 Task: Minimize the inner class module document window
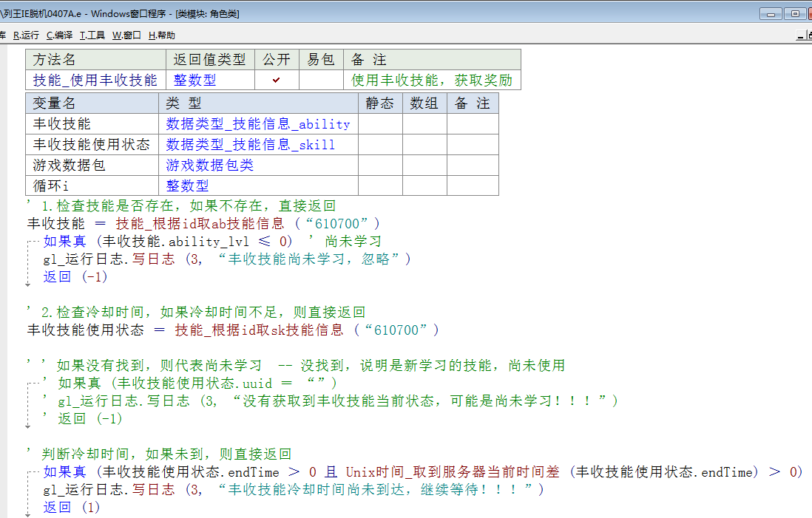802,35
